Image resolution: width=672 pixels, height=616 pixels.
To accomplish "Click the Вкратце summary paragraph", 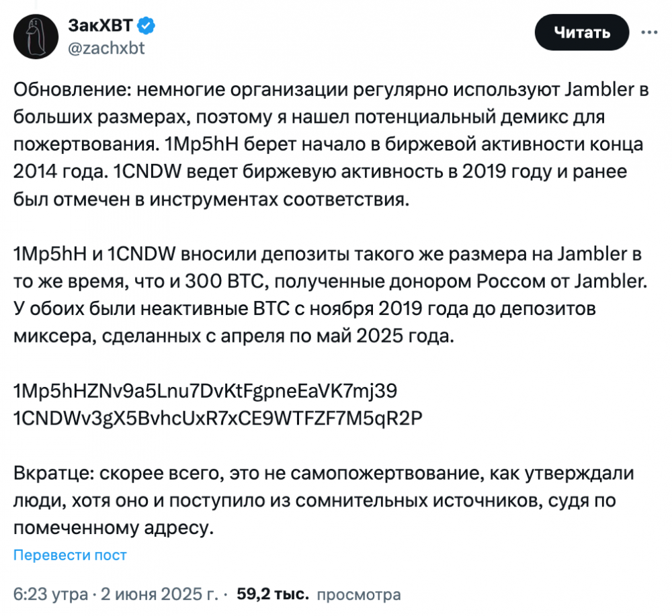I will pyautogui.click(x=324, y=500).
